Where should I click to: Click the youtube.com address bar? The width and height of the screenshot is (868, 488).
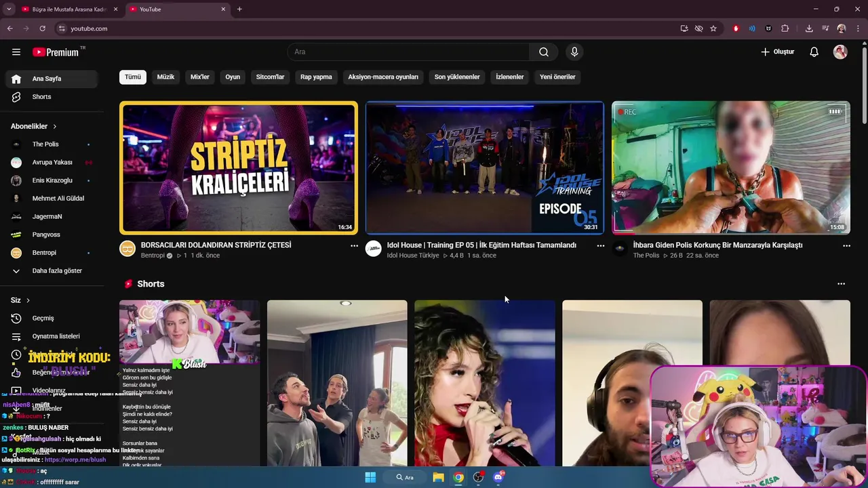[366, 28]
